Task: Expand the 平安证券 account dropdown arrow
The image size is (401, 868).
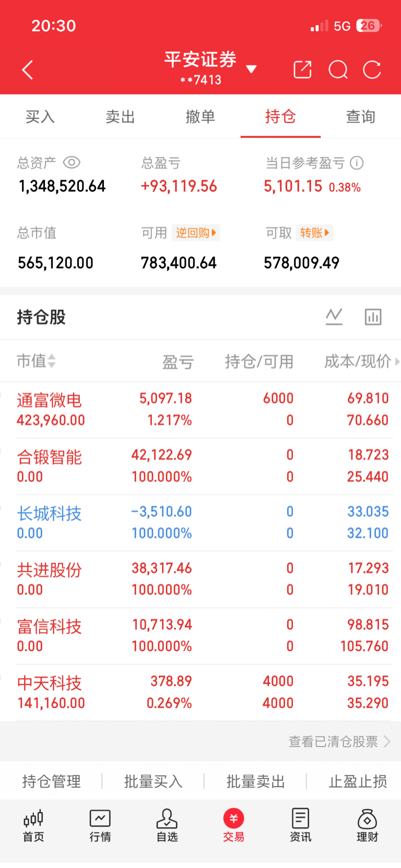Action: click(251, 69)
